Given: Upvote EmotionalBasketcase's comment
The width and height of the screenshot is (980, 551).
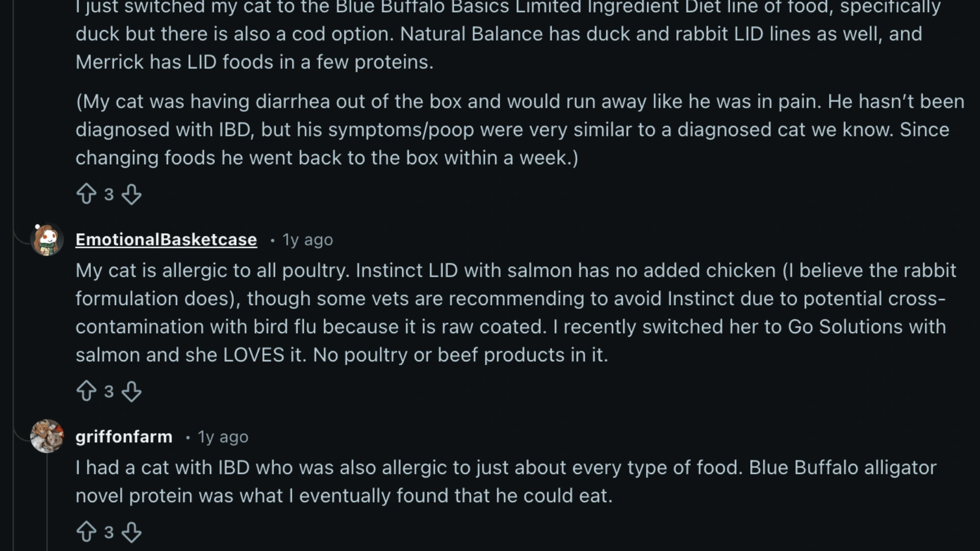Looking at the screenshot, I should [x=87, y=391].
